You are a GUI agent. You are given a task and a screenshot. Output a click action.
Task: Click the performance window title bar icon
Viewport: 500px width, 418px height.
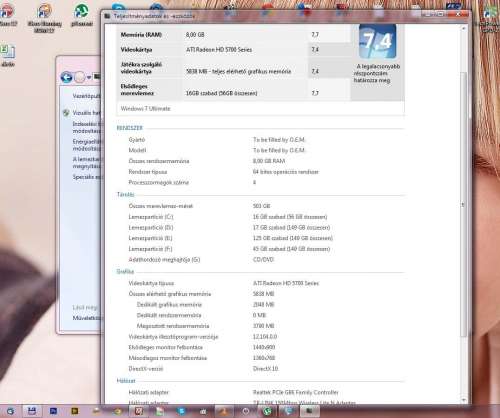click(x=107, y=16)
